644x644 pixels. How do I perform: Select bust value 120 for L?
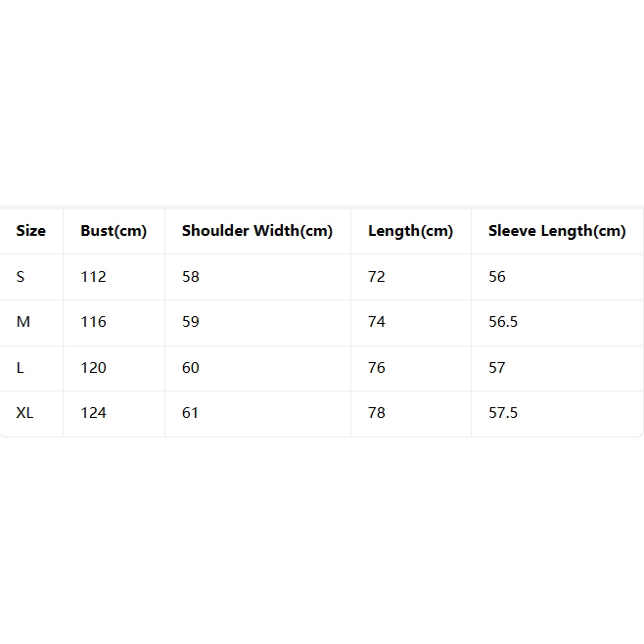[x=93, y=368]
